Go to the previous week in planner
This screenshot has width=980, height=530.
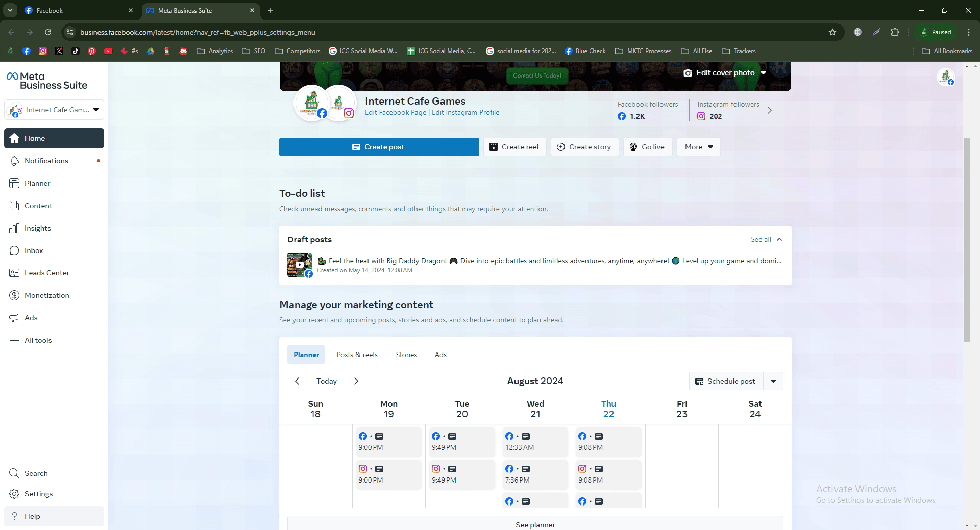click(x=297, y=381)
